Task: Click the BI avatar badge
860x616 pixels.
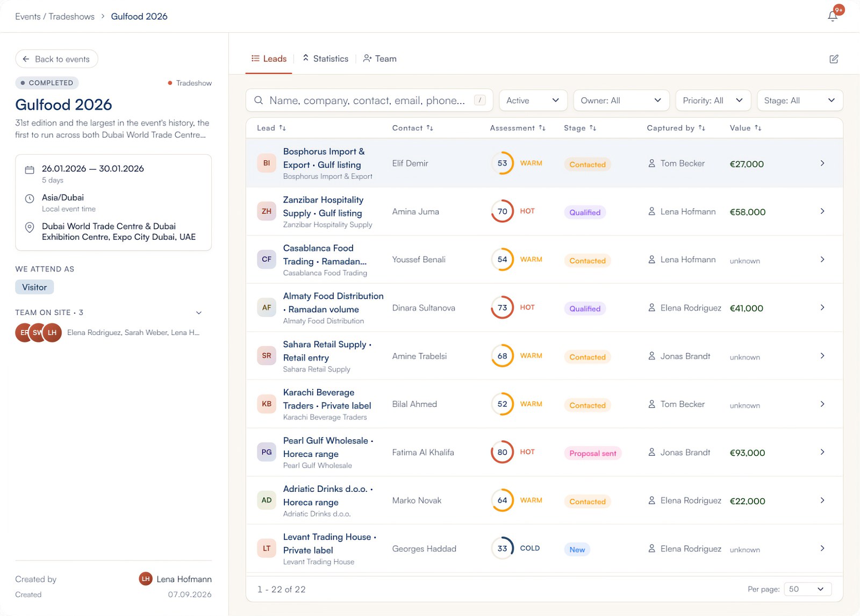Action: 267,163
